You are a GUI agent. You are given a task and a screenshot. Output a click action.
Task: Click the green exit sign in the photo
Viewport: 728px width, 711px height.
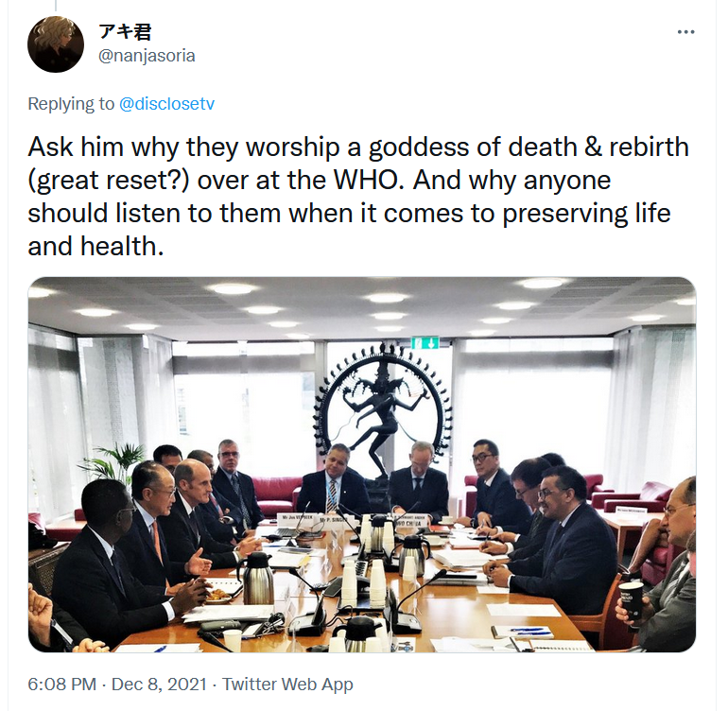pos(425,343)
